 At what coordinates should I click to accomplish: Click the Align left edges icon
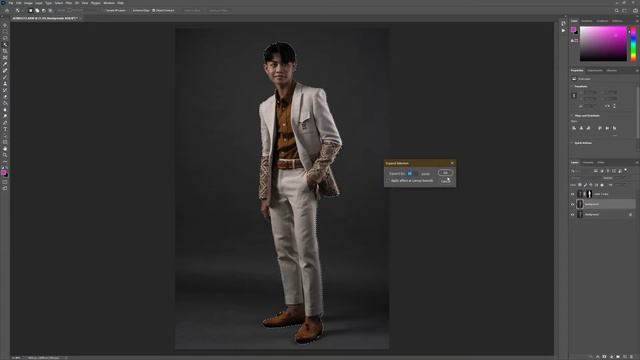click(574, 128)
